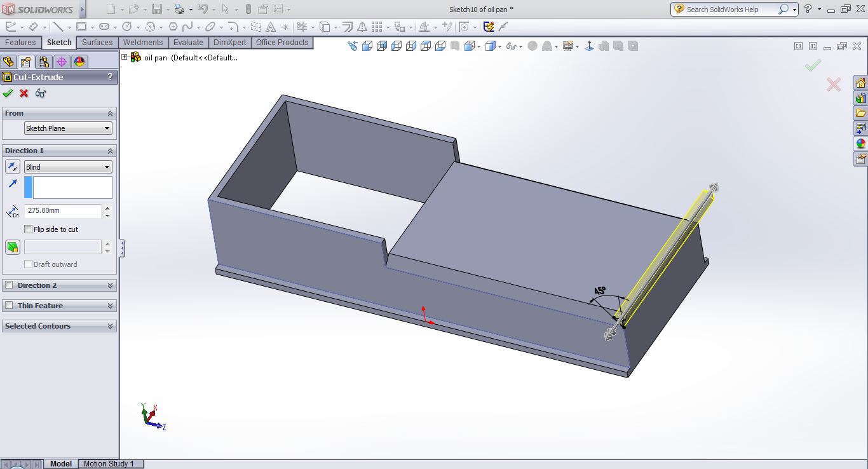
Task: Open the DisplayManager color ball tab
Action: 79,62
